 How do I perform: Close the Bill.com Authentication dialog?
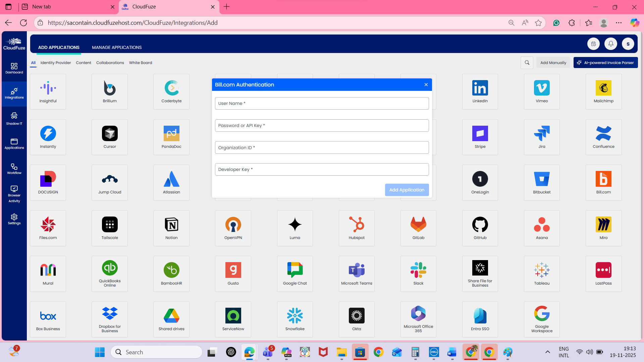coord(426,84)
